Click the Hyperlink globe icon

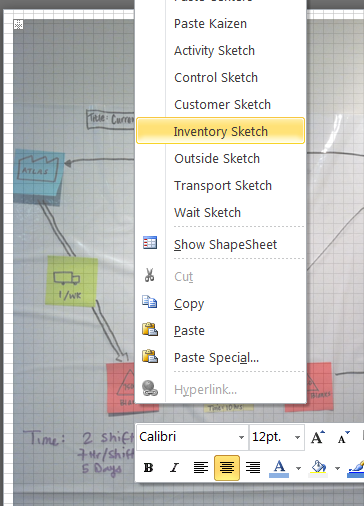[150, 388]
